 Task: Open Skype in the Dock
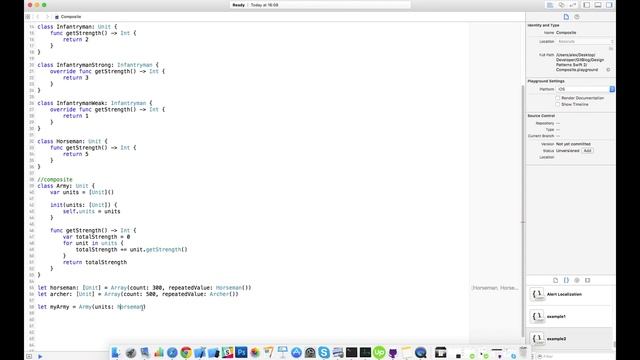pyautogui.click(x=324, y=352)
